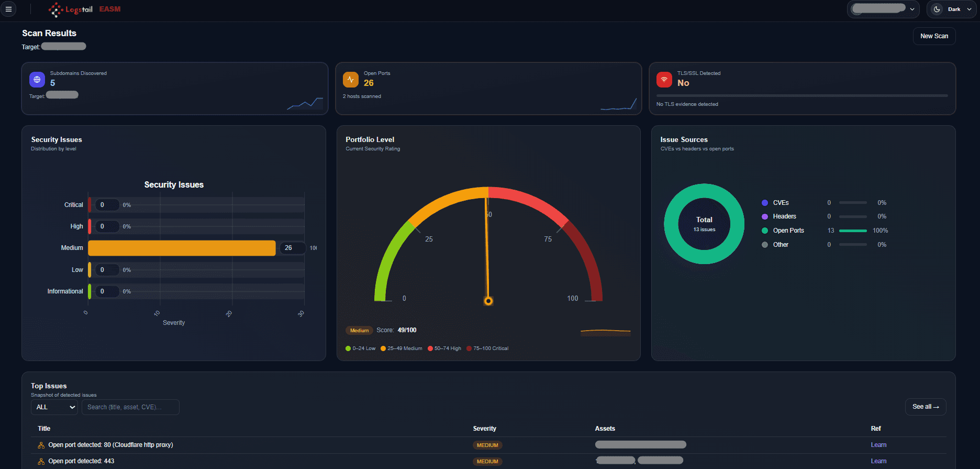Click the moon icon beside Dark
The image size is (980, 469).
[937, 9]
